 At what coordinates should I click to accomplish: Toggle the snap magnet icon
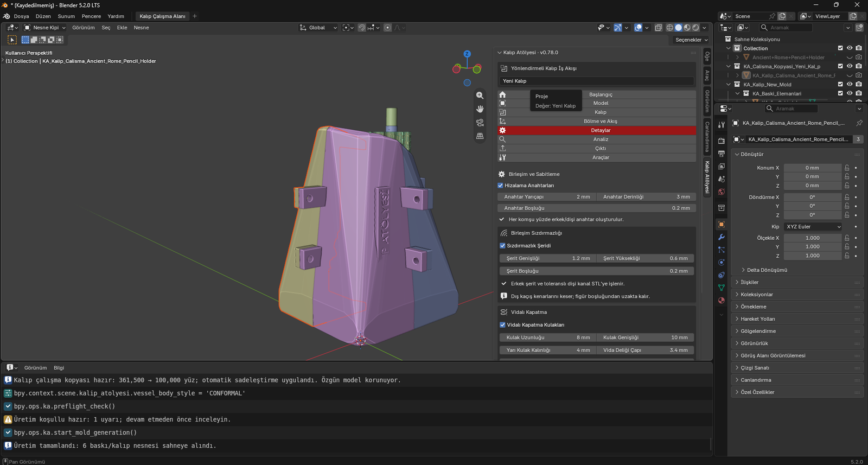(x=362, y=28)
